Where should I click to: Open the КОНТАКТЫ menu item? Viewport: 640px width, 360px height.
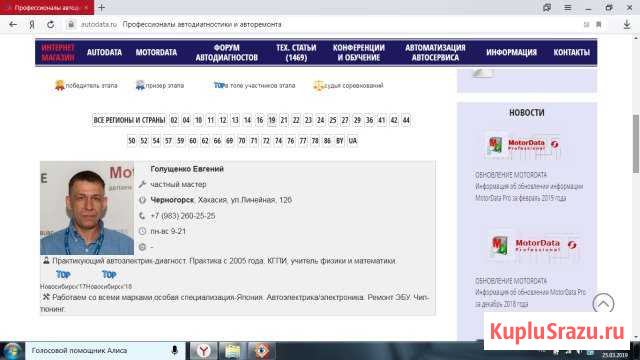571,52
